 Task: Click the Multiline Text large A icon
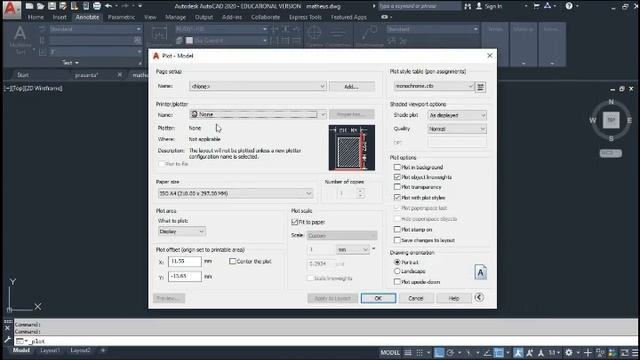pos(20,33)
